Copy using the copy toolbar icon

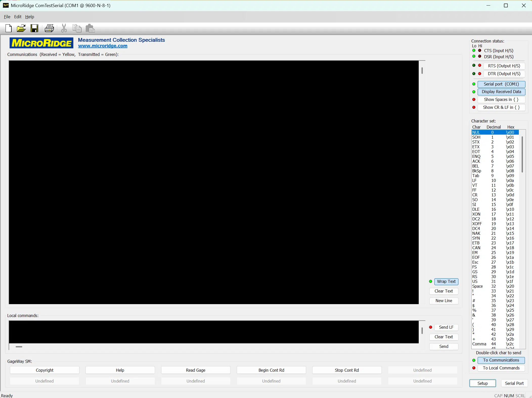click(x=77, y=28)
